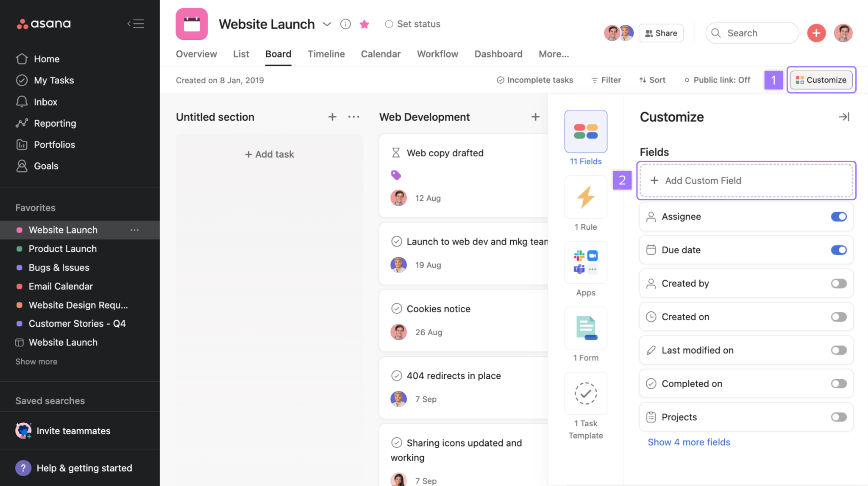Switch to the Timeline tab
The height and width of the screenshot is (486, 868).
click(326, 54)
